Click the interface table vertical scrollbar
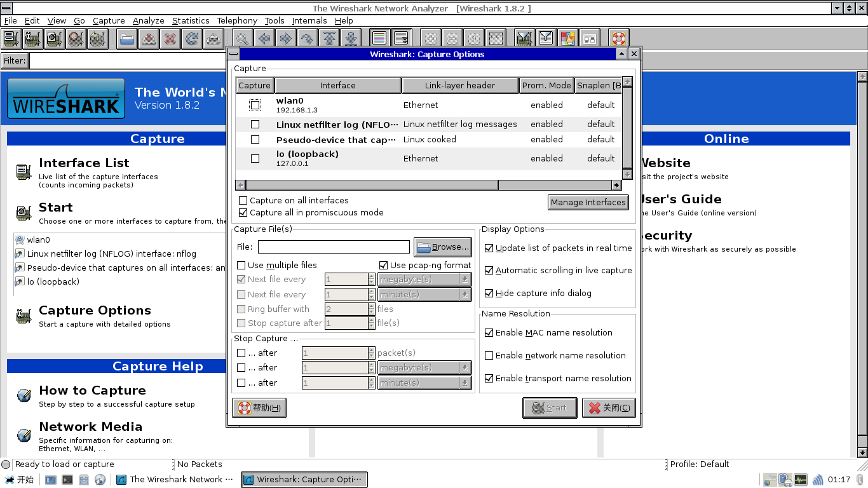Viewport: 868px width, 488px height. [x=627, y=127]
